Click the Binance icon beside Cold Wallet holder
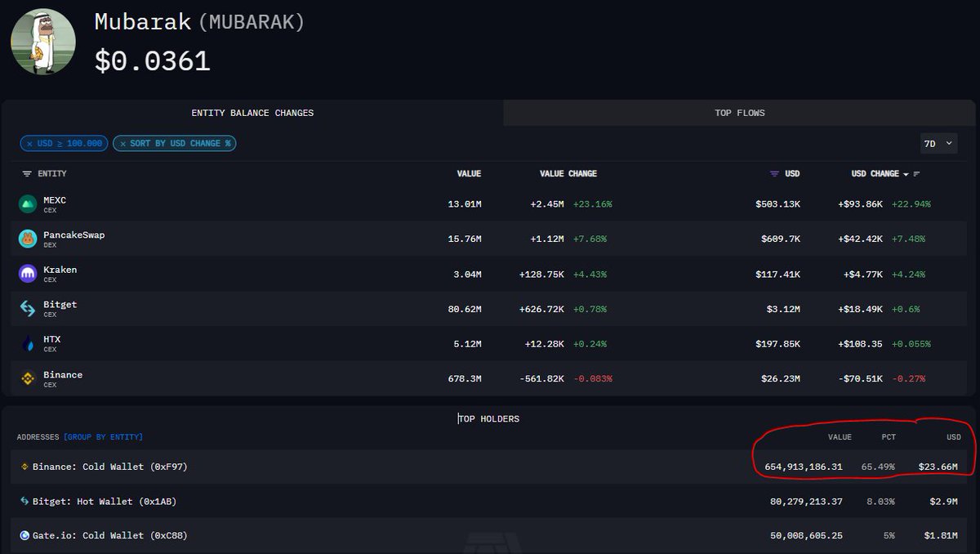The height and width of the screenshot is (554, 980). [x=25, y=467]
